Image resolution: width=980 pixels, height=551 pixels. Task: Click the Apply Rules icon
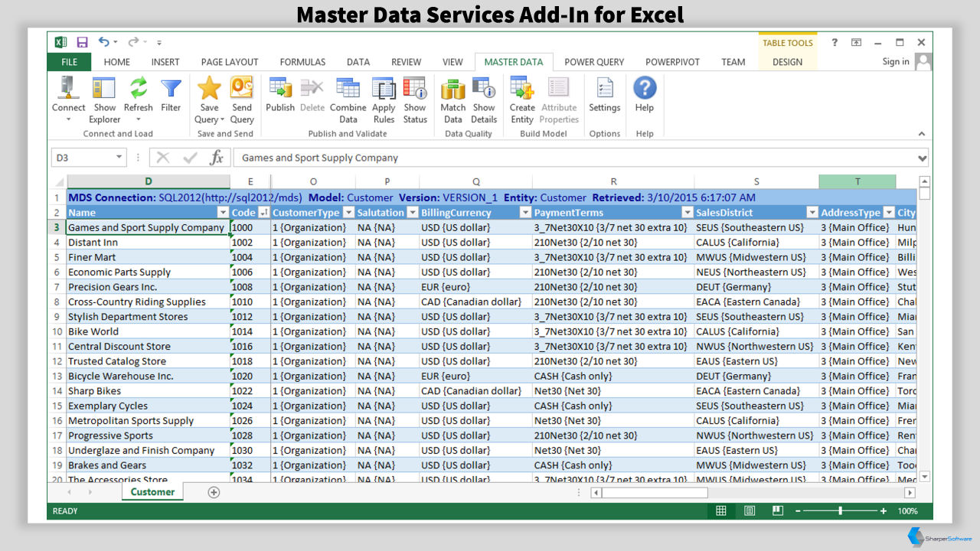click(x=384, y=88)
